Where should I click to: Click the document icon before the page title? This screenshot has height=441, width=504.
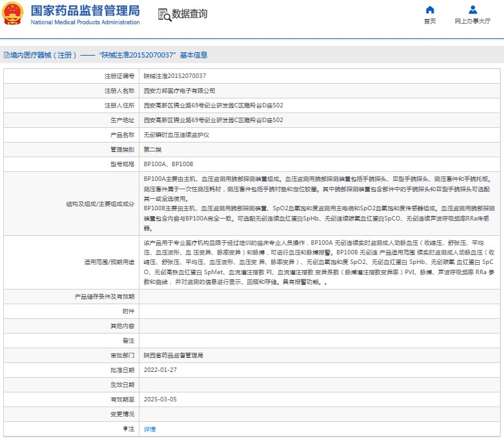[6, 55]
